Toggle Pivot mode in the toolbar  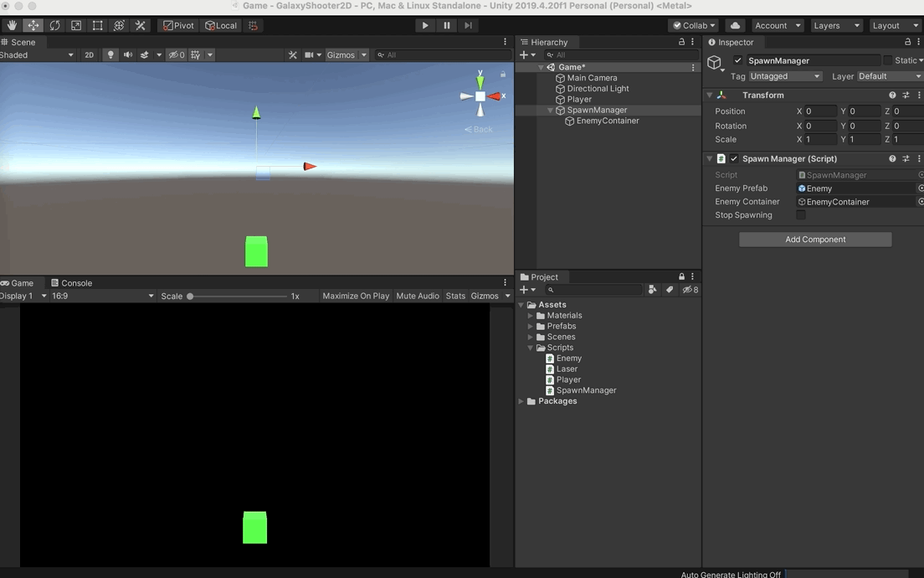click(178, 25)
